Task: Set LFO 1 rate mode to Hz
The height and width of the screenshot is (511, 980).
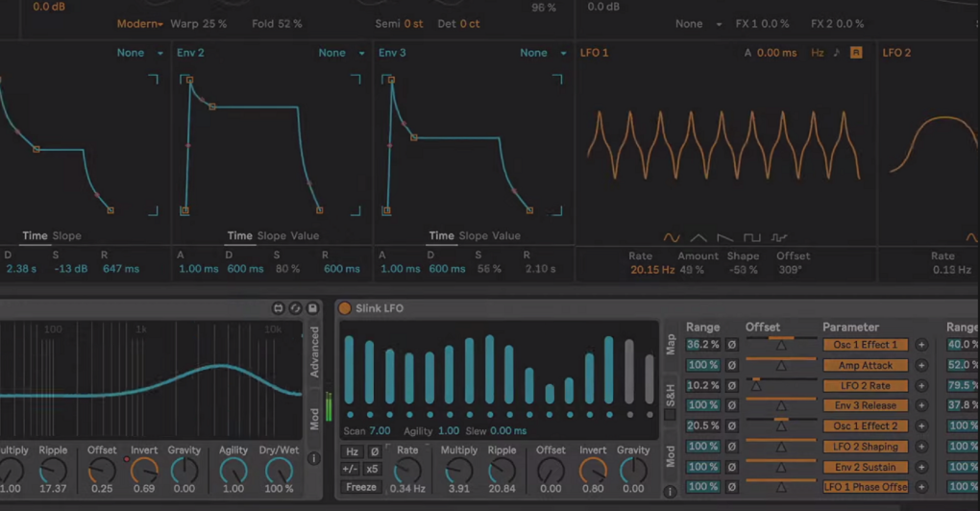Action: 817,53
